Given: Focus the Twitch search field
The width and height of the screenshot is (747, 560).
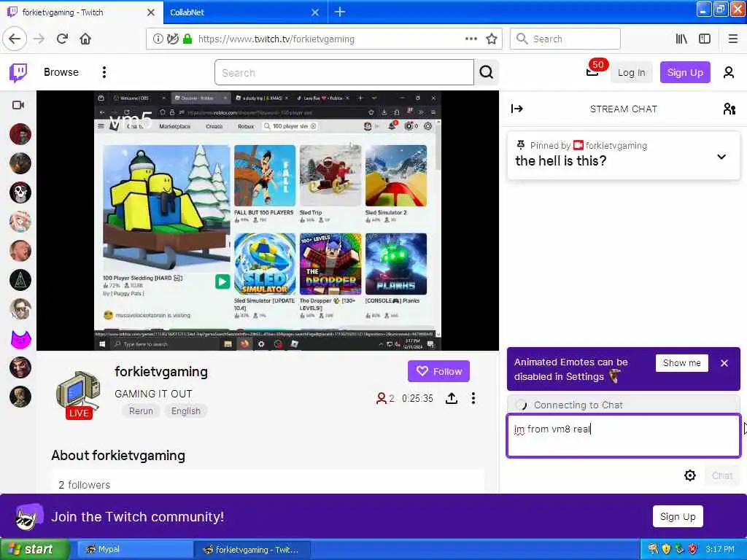Looking at the screenshot, I should pos(344,72).
